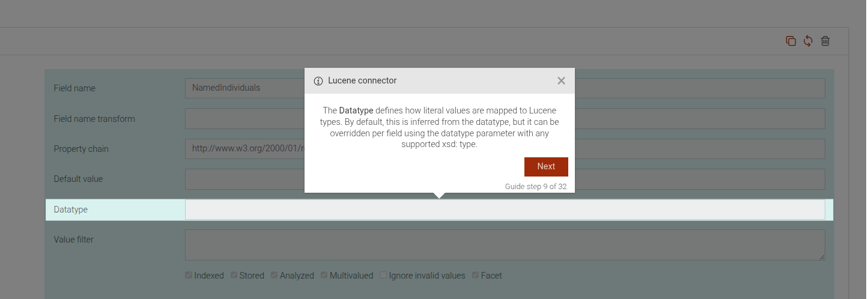The height and width of the screenshot is (299, 868).
Task: Uncheck the Analyzed option
Action: point(275,276)
